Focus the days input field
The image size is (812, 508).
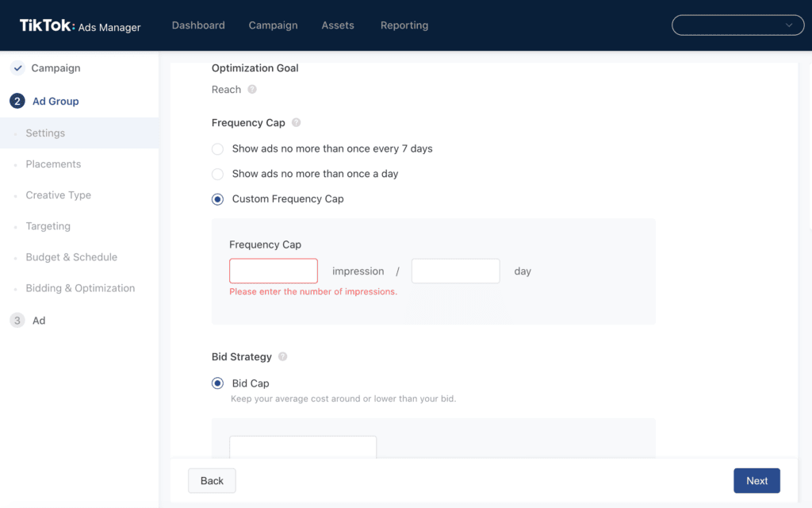click(x=455, y=271)
